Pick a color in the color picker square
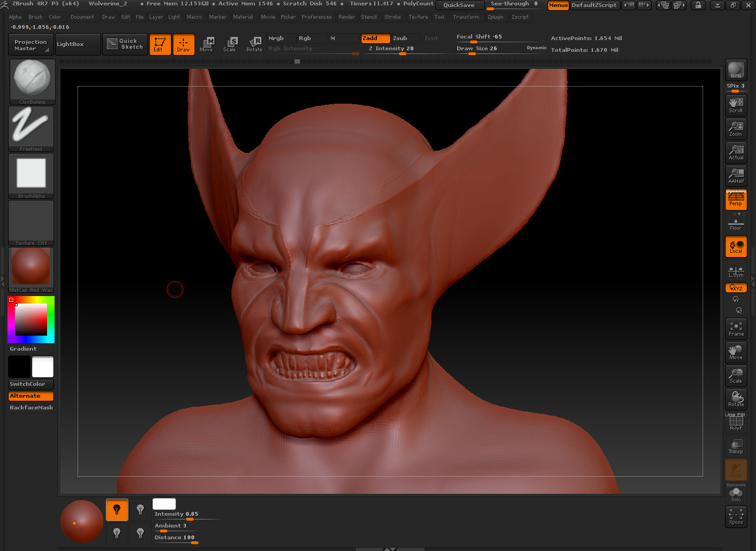The image size is (756, 551). coord(31,320)
